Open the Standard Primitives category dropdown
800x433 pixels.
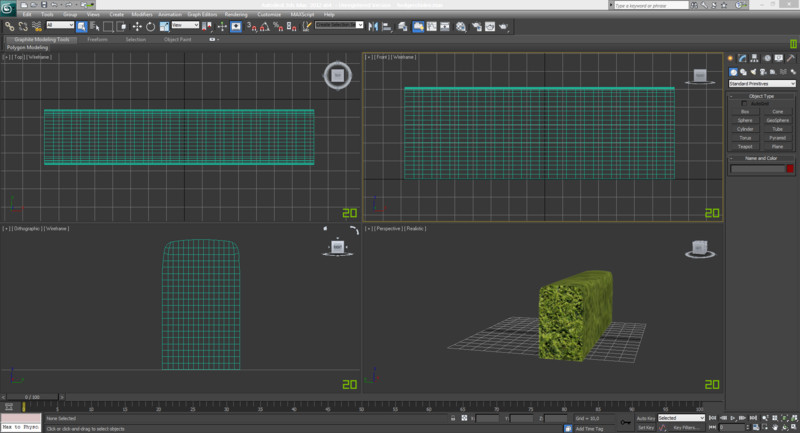762,84
